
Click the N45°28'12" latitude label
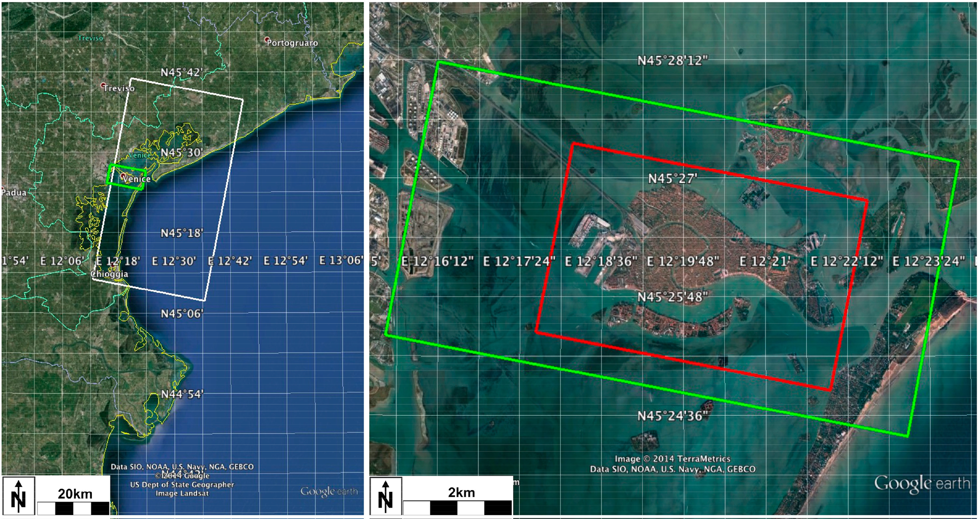pyautogui.click(x=672, y=60)
